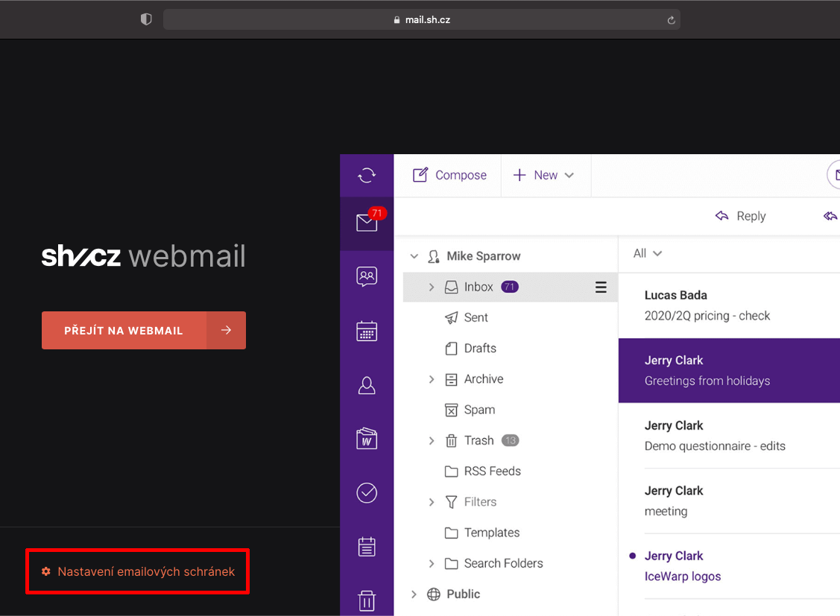Viewport: 840px width, 616px height.
Task: Select the Sent folder
Action: (476, 317)
